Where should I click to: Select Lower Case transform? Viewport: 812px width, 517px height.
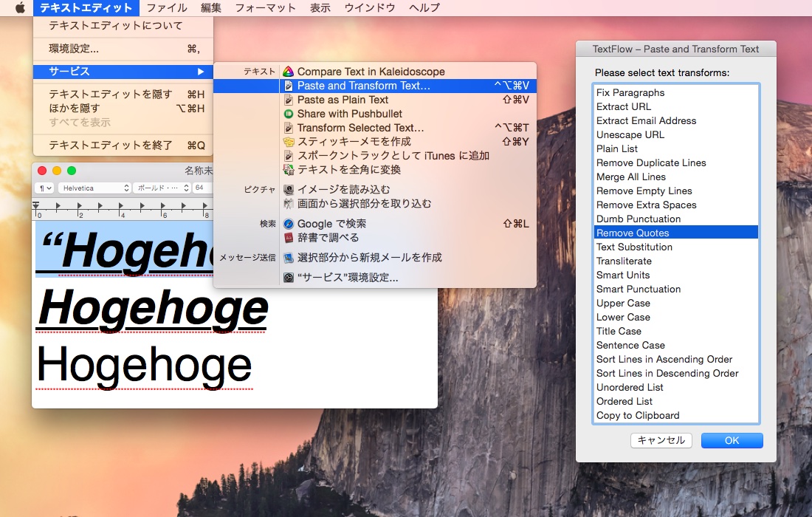(675, 317)
